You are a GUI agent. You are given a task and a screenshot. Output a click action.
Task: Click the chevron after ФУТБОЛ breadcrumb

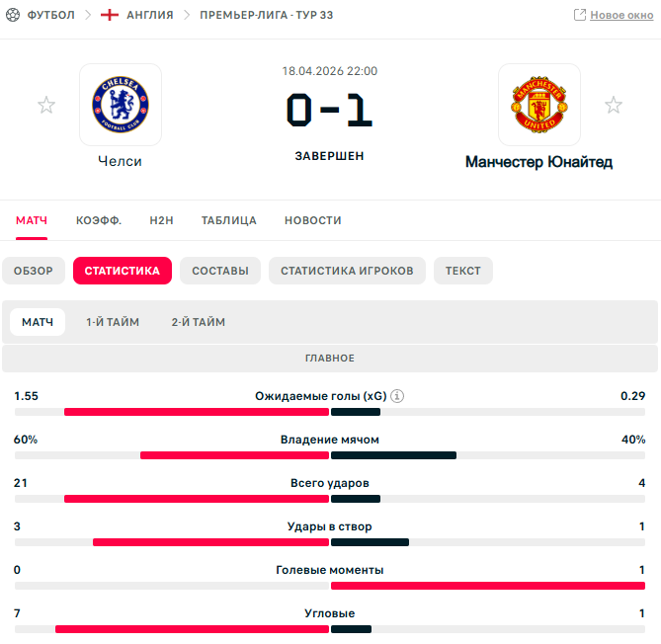coord(88,15)
